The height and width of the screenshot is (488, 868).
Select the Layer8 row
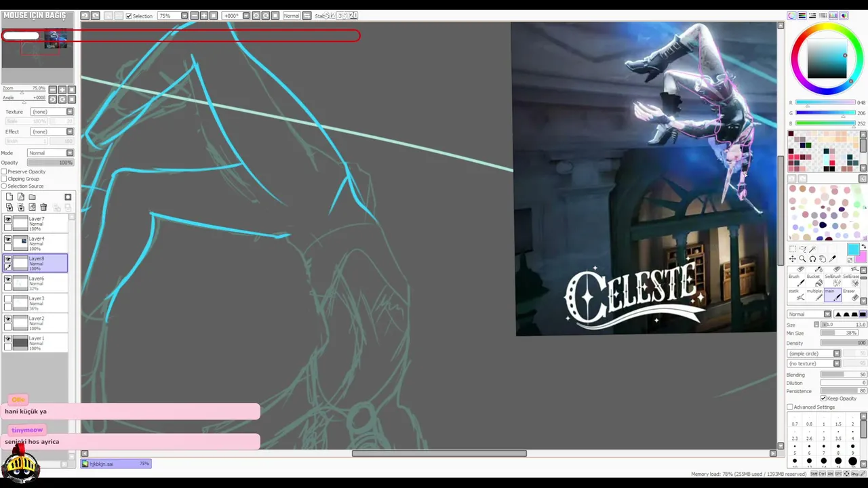click(35, 263)
